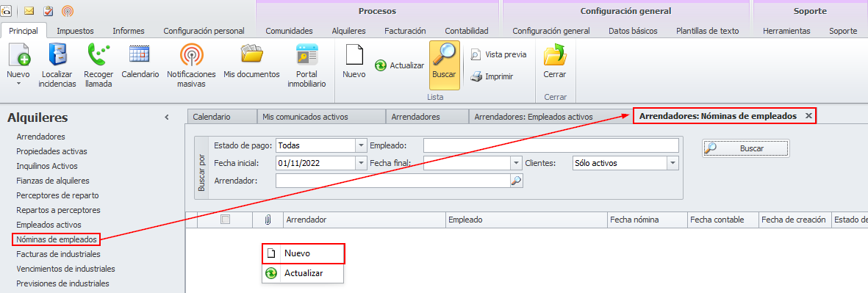This screenshot has width=868, height=293.
Task: Collapse the Alquileres side panel
Action: click(x=167, y=117)
